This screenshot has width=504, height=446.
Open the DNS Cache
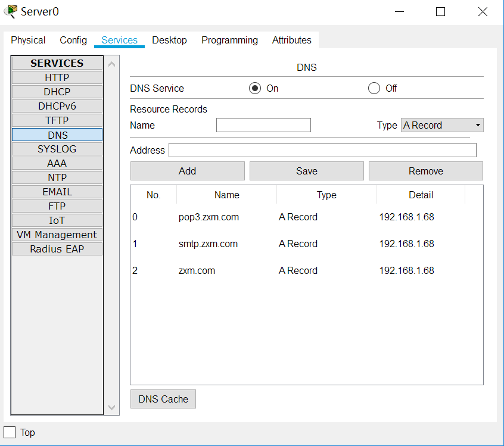point(163,399)
